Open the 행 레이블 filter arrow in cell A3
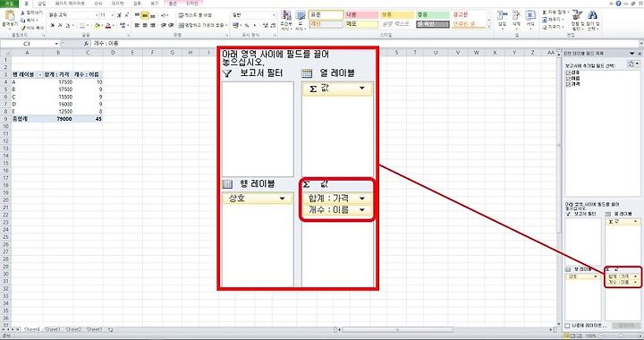Screen dimensions: 644x340 (40, 75)
